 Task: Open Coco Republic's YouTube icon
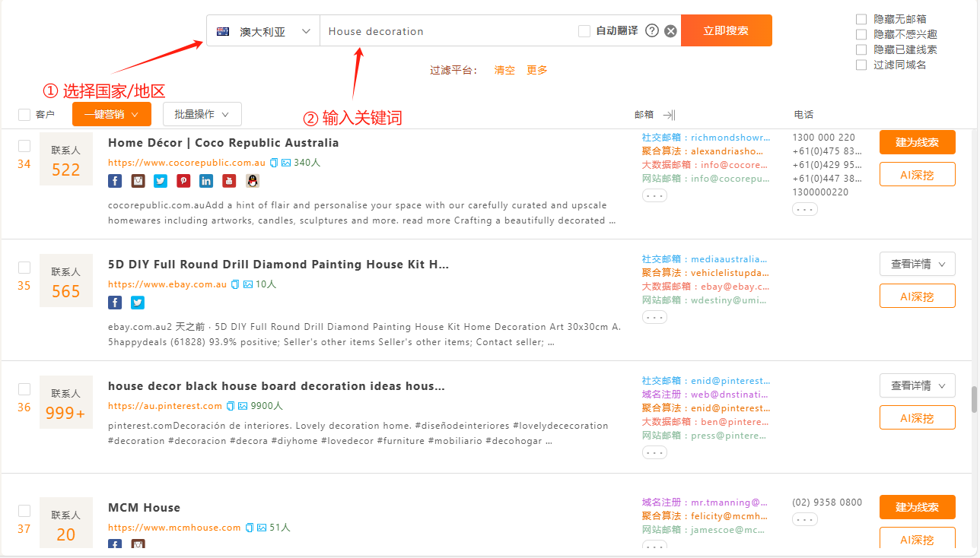click(229, 181)
